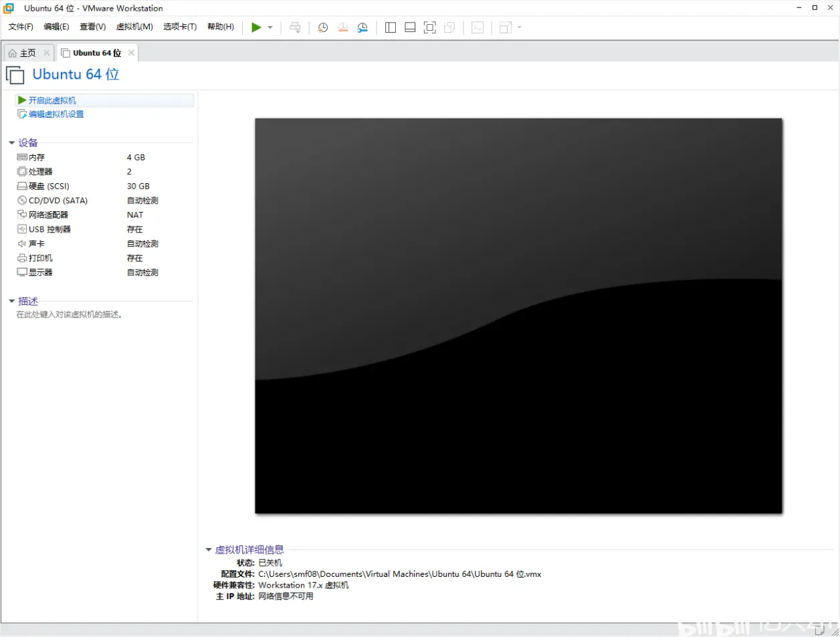
Task: Click the 已关机 status text
Action: point(270,563)
